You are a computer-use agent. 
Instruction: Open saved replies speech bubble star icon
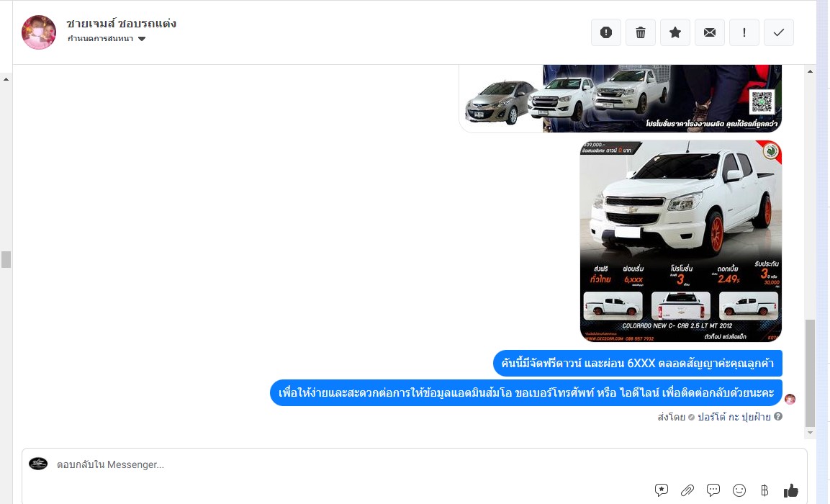661,490
